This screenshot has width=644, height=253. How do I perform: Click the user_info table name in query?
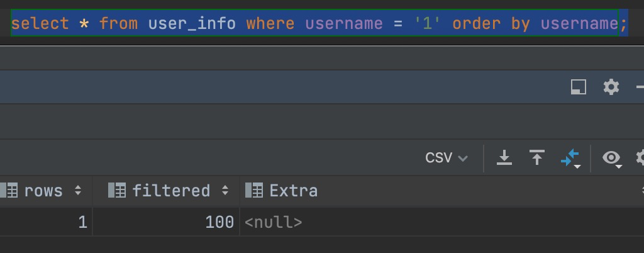(192, 24)
